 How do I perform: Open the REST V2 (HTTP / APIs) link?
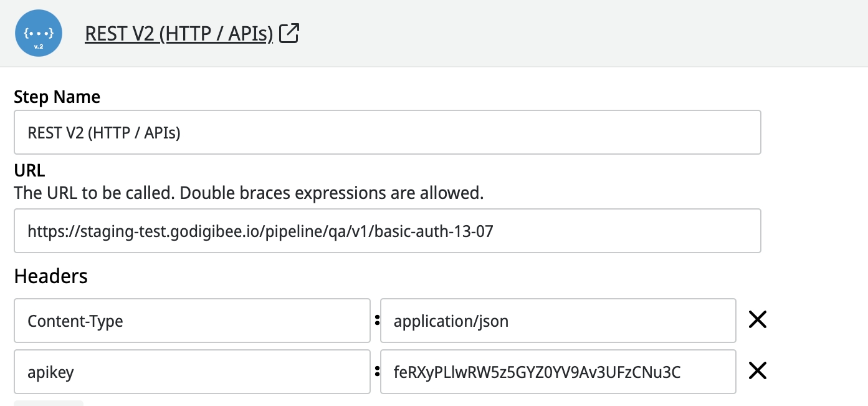click(x=179, y=34)
